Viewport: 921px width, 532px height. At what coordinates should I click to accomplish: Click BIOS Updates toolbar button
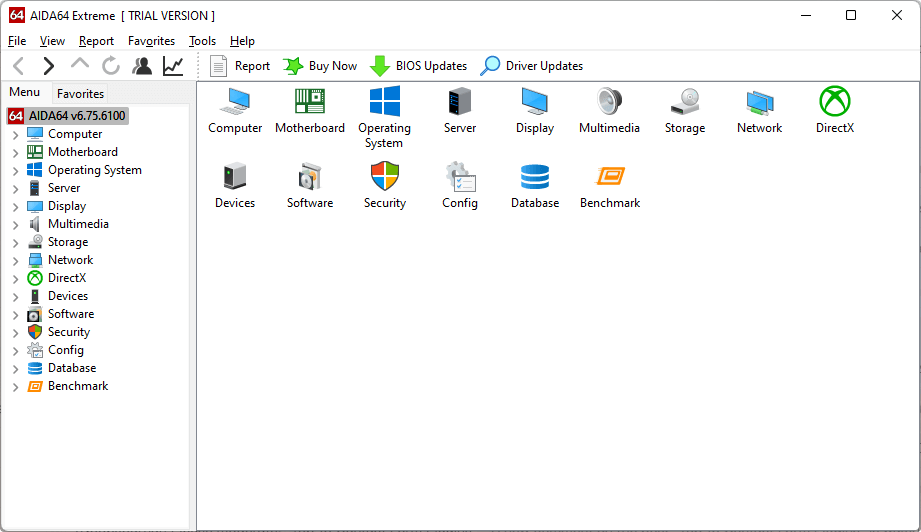(418, 66)
